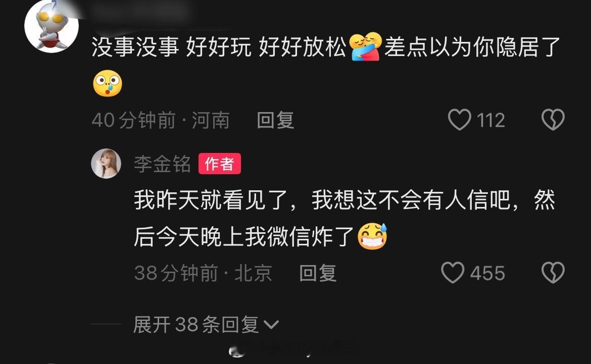Tap the sweating grin emoji in 李金铭's reply
The width and height of the screenshot is (591, 364).
point(372,237)
